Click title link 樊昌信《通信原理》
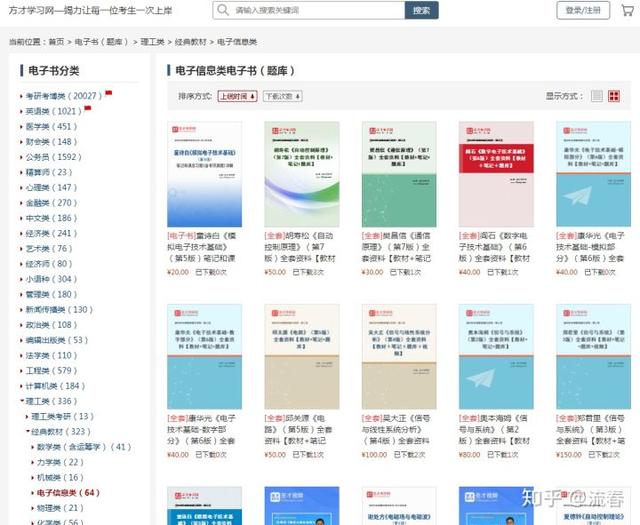Screen dimensions: 640x525 click(396, 247)
